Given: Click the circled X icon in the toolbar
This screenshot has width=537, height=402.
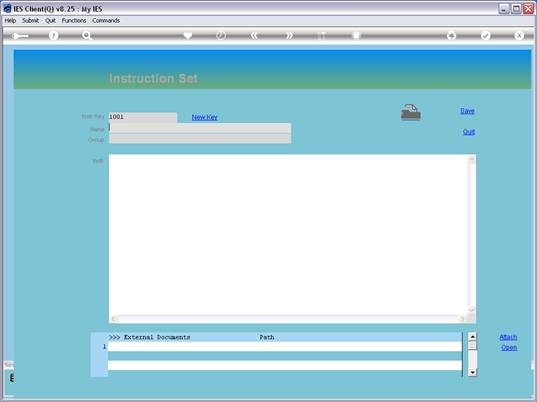Looking at the screenshot, I should [x=519, y=35].
